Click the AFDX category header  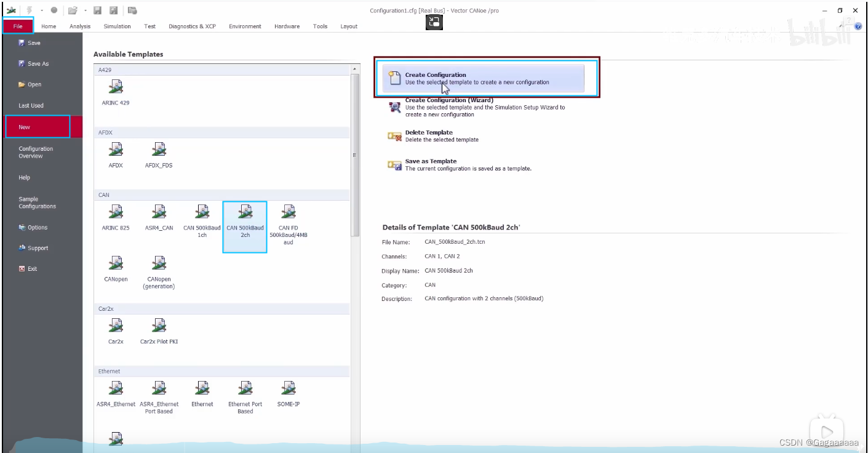click(x=221, y=132)
